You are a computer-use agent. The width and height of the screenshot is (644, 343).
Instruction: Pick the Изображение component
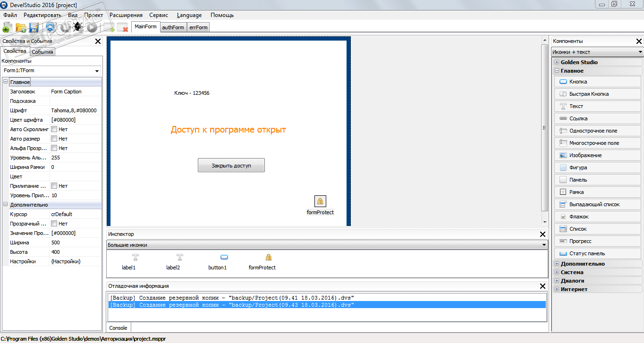click(598, 155)
